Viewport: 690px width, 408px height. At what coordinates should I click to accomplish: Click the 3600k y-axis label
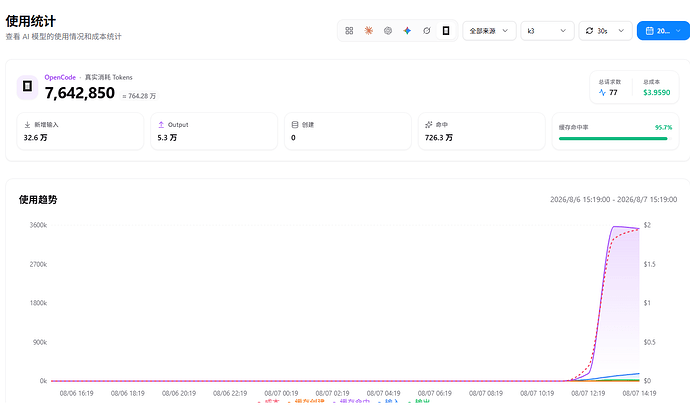click(38, 225)
